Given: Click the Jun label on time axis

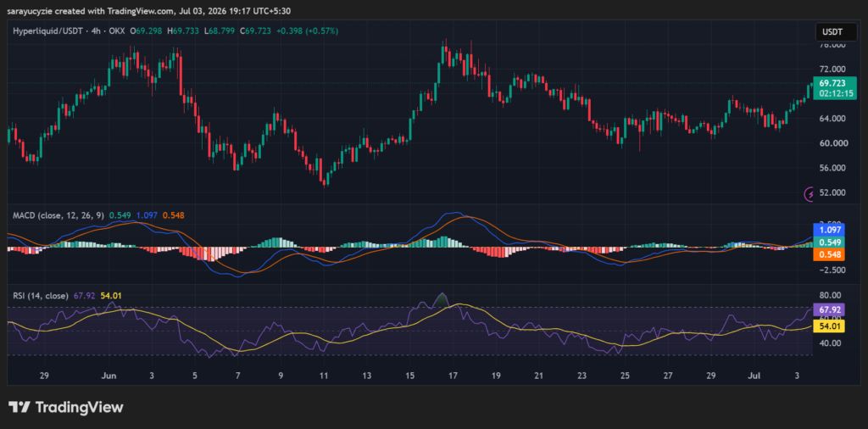Looking at the screenshot, I should [109, 376].
